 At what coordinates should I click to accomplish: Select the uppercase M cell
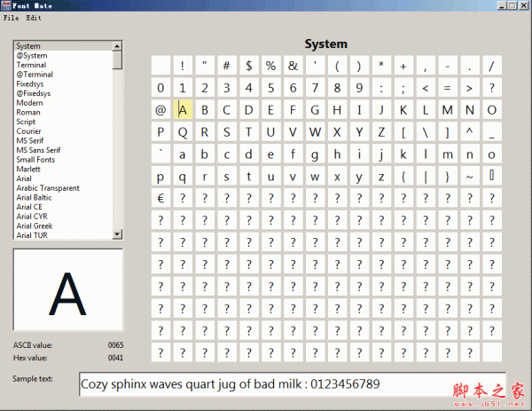(x=448, y=110)
